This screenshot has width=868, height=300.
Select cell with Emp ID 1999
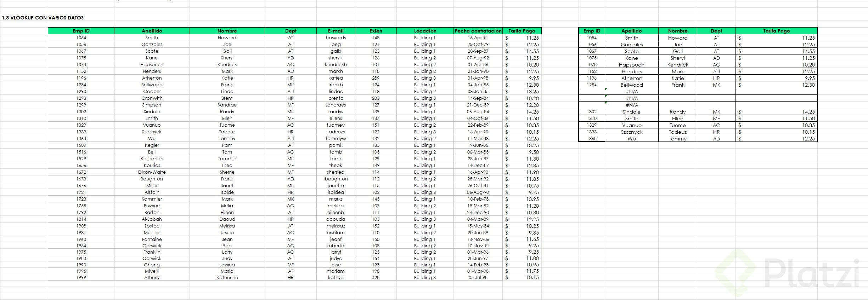pos(81,278)
